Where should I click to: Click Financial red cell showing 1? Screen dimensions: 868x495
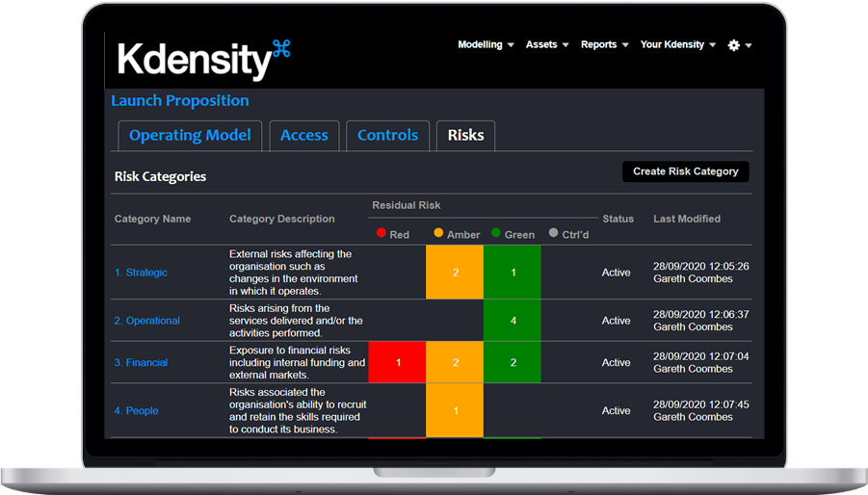(x=398, y=362)
